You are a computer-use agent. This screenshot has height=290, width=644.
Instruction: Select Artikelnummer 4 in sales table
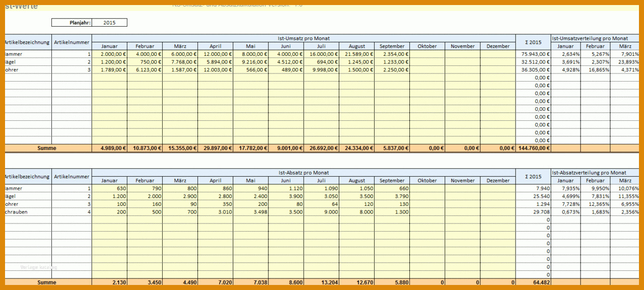[71, 212]
